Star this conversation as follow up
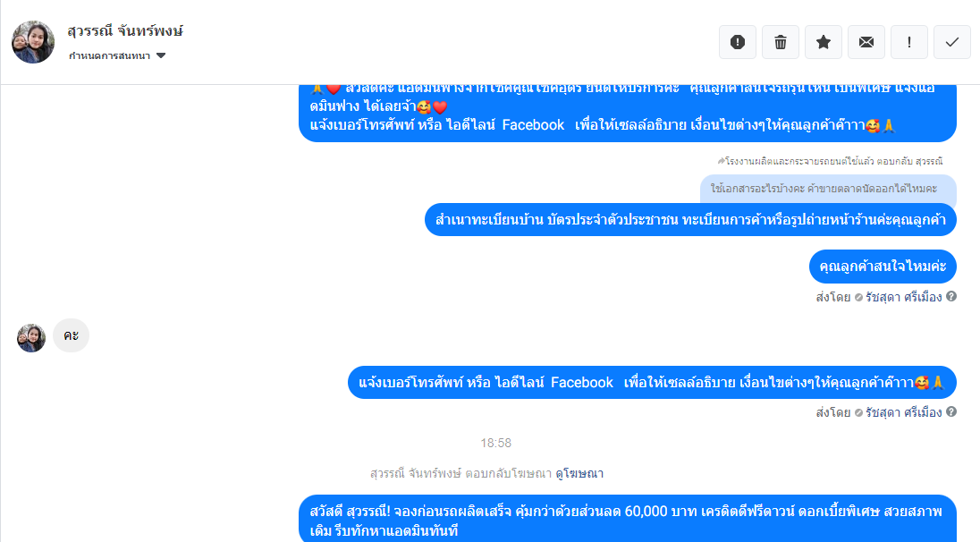This screenshot has height=542, width=980. (824, 42)
